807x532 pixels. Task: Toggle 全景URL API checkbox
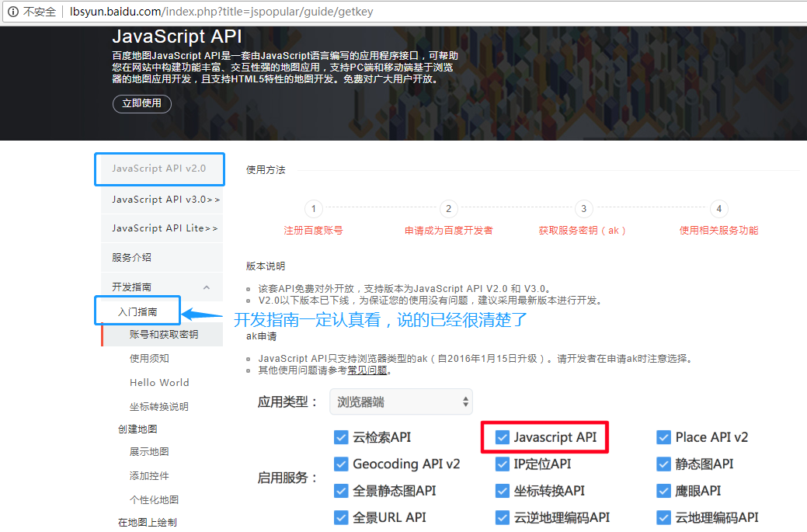pyautogui.click(x=341, y=517)
